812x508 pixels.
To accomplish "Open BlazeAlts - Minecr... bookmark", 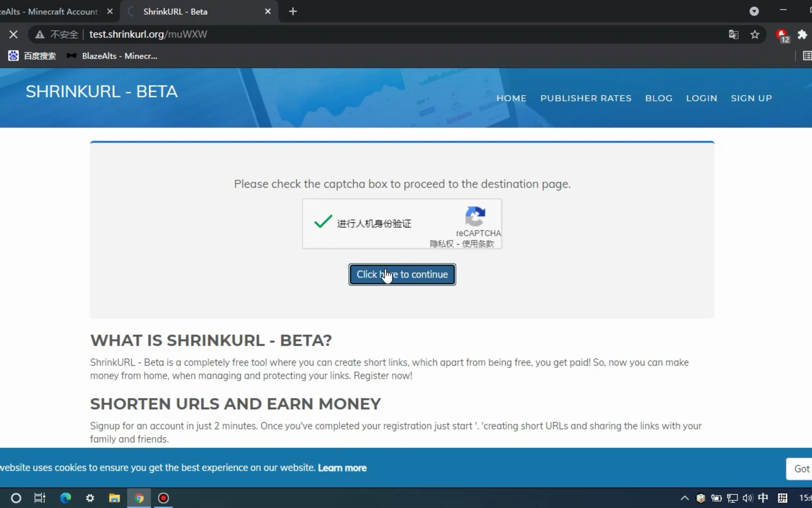I will pos(112,56).
